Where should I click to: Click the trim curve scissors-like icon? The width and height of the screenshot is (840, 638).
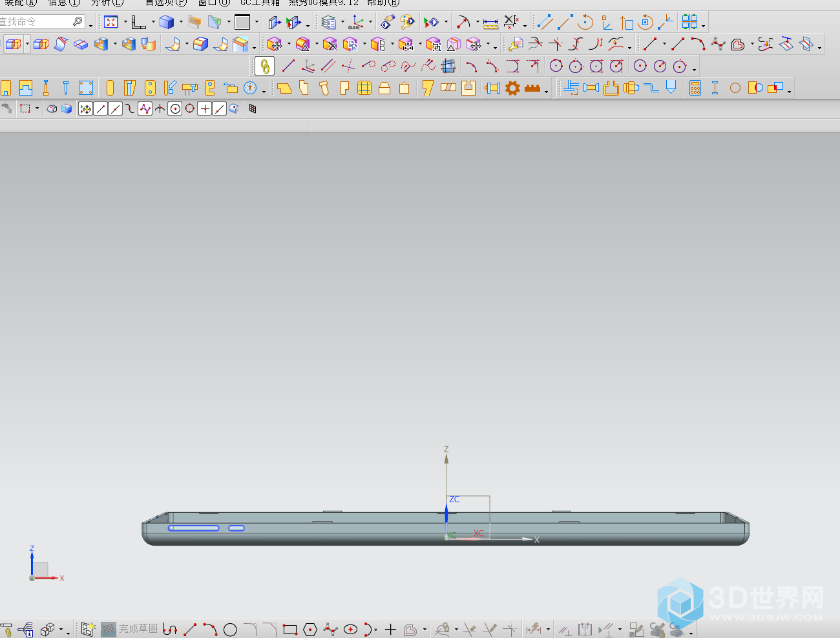pos(535,44)
